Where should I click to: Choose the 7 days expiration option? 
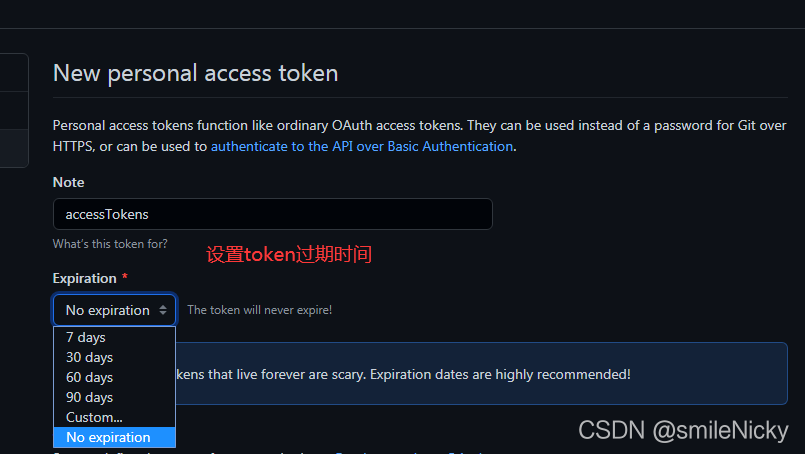(x=114, y=337)
